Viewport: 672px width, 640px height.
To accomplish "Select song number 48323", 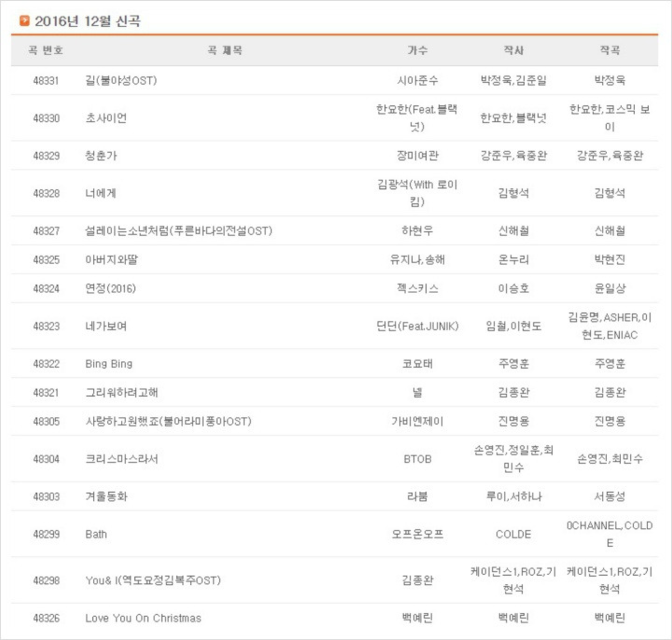I will coord(46,327).
